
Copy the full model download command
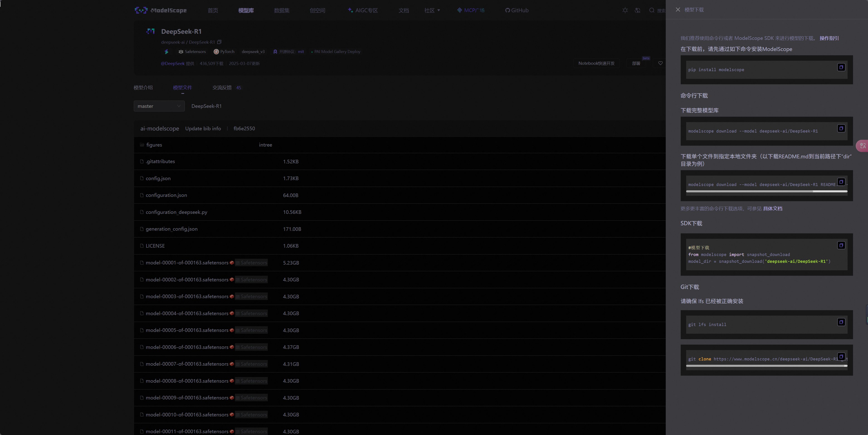[841, 129]
